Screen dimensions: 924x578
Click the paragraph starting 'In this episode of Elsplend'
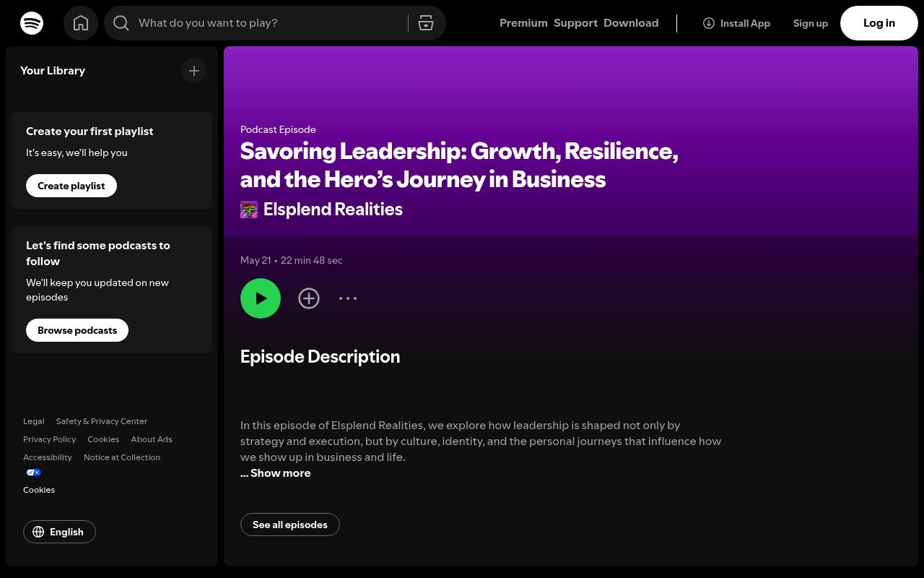(481, 441)
